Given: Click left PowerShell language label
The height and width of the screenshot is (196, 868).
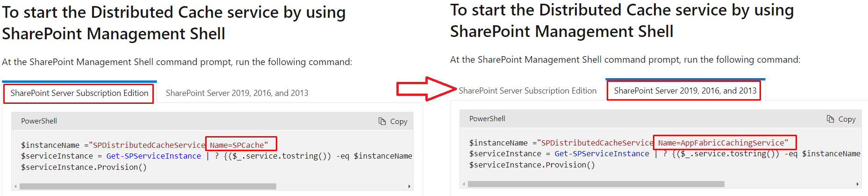Looking at the screenshot, I should (39, 121).
